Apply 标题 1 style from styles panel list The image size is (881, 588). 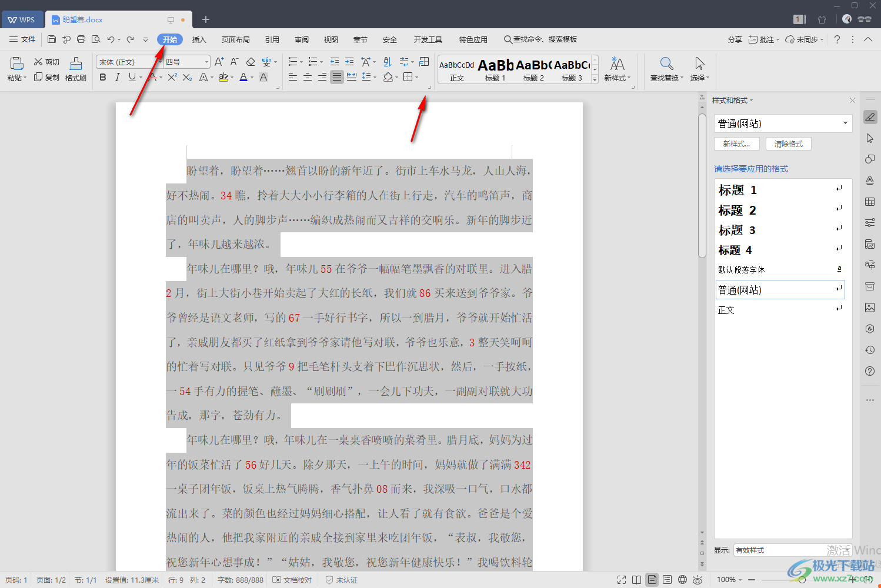point(779,190)
